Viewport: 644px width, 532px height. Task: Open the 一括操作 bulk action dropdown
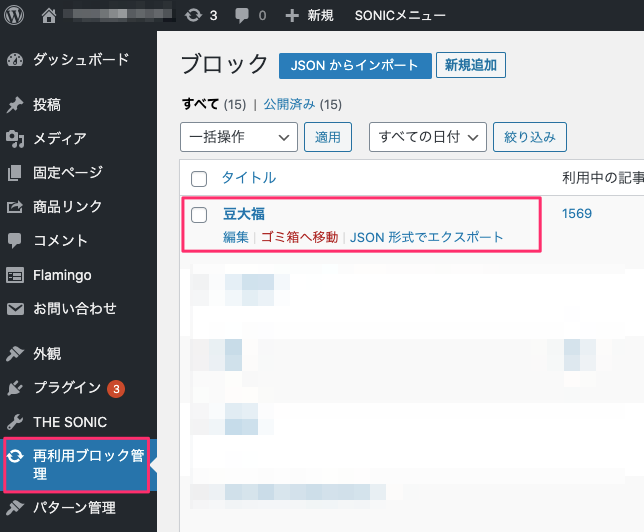click(x=239, y=137)
